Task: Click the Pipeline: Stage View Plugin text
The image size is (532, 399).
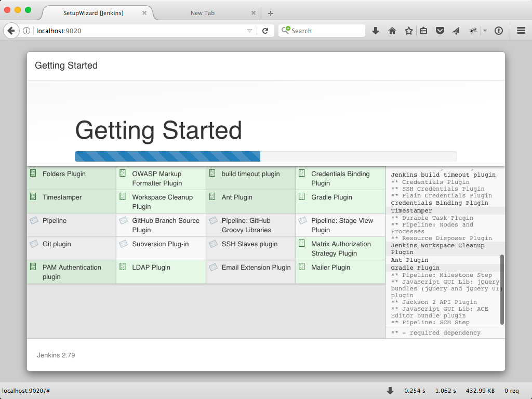Action: [342, 225]
